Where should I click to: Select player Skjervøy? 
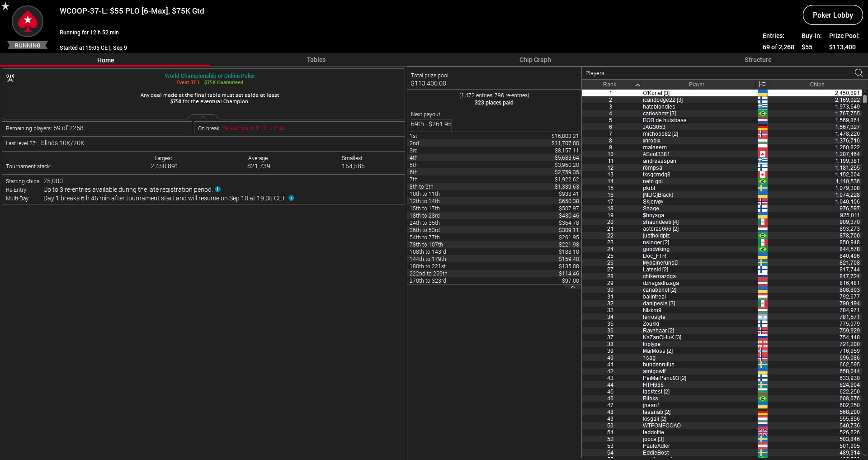[x=722, y=202]
